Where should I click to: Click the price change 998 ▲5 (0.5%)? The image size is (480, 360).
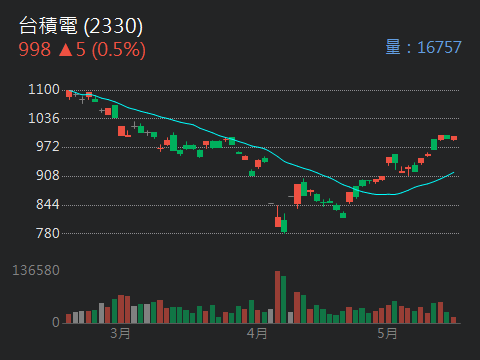coord(82,50)
